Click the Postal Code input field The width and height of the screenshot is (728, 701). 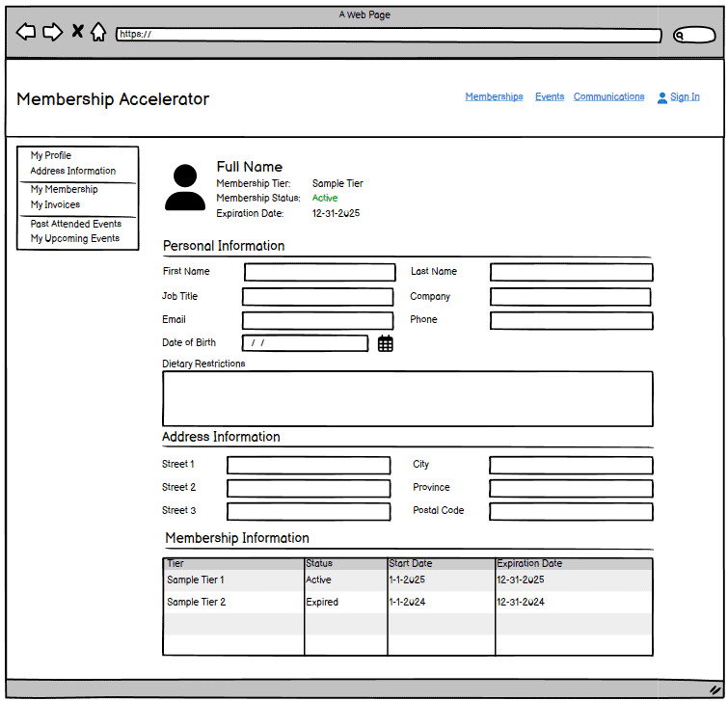pyautogui.click(x=570, y=512)
